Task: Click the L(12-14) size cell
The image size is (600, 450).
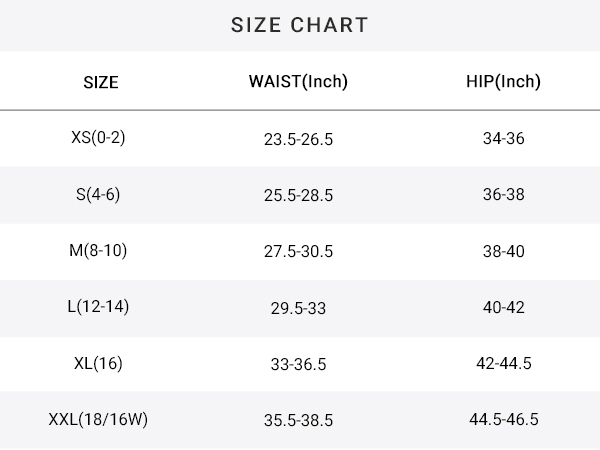Action: tap(98, 307)
